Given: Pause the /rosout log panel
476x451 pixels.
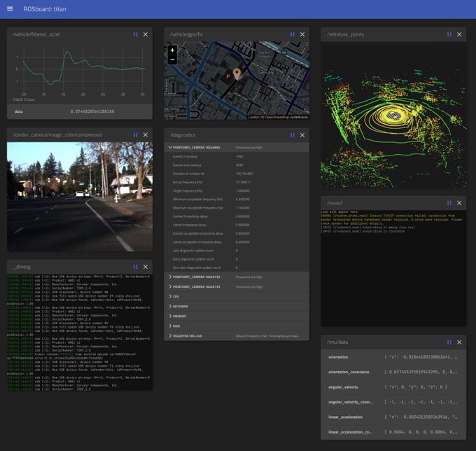Looking at the screenshot, I should pyautogui.click(x=449, y=202).
